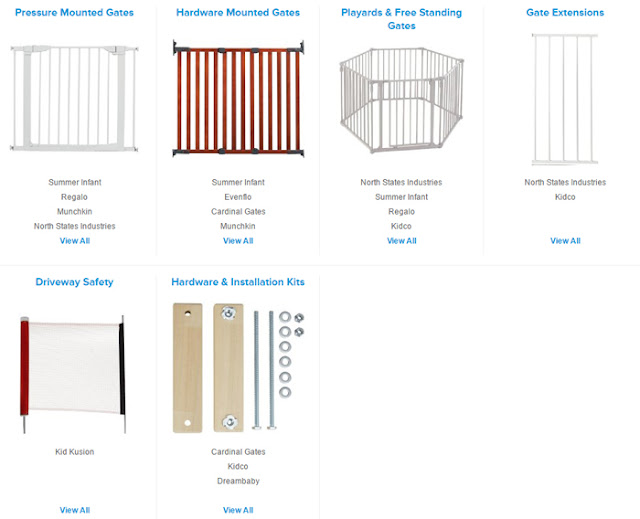
Task: Open the Pressure Mounted Gates heading link
Action: [x=74, y=13]
